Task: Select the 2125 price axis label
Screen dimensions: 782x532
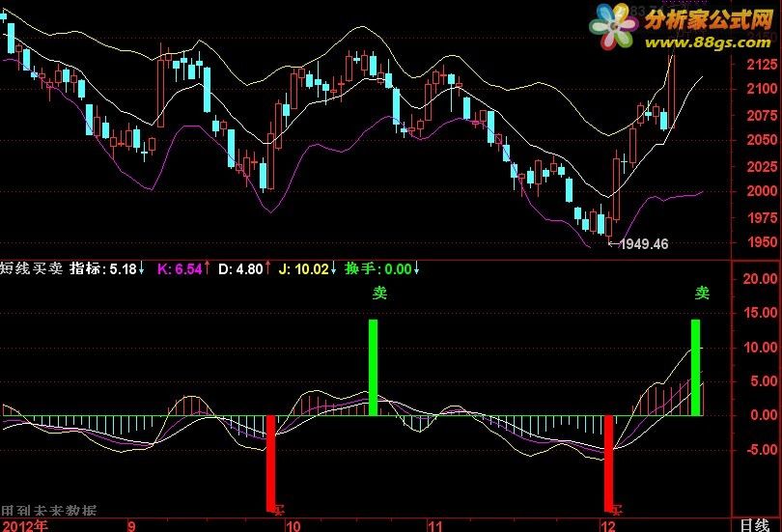Action: (762, 65)
